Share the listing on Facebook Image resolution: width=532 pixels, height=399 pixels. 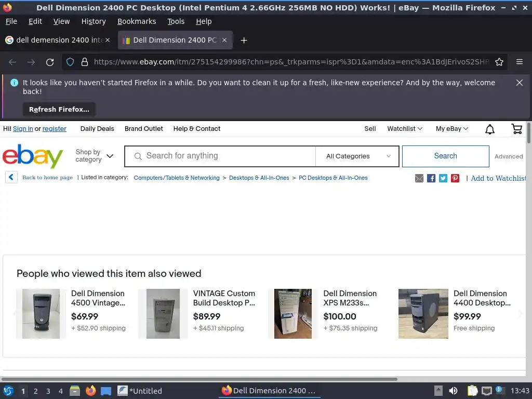[x=431, y=178]
